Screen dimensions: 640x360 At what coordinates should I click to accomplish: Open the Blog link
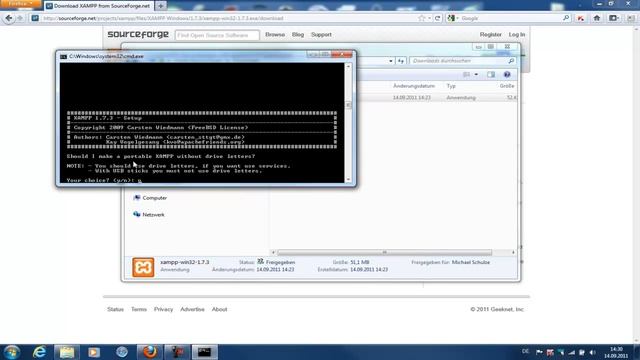pyautogui.click(x=298, y=35)
